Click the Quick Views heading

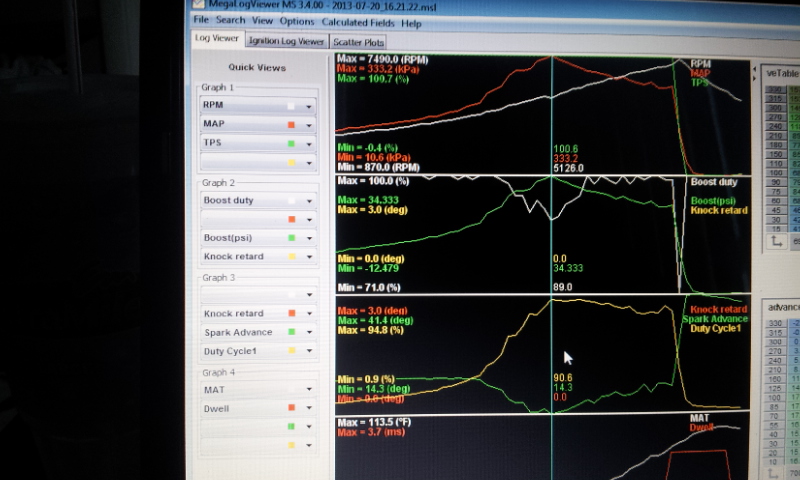point(257,67)
